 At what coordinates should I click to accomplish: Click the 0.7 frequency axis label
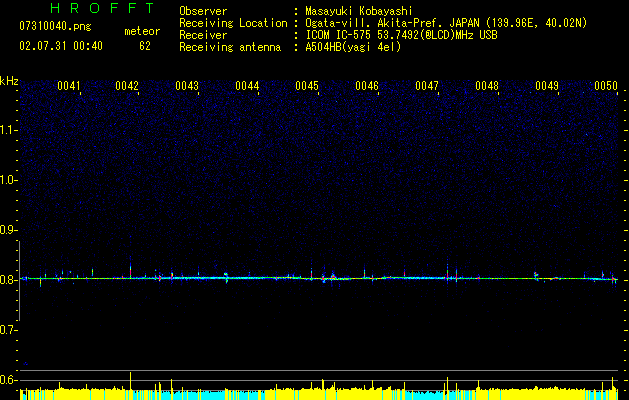(7, 330)
